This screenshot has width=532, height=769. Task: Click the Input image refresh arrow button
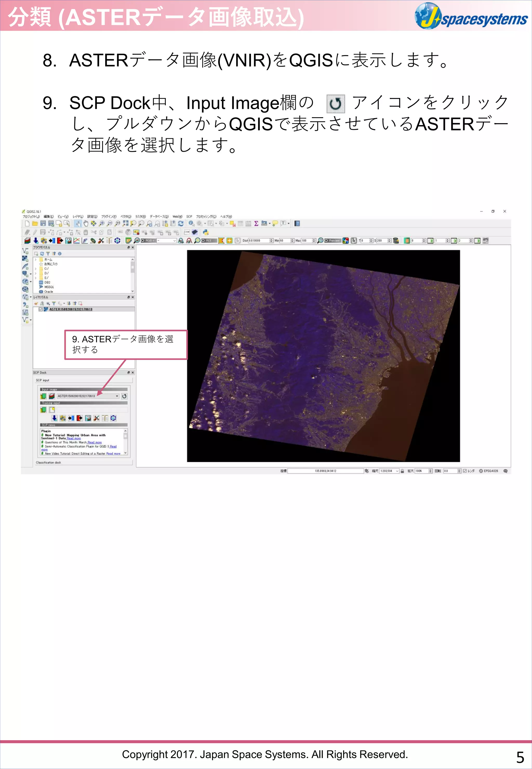[124, 396]
